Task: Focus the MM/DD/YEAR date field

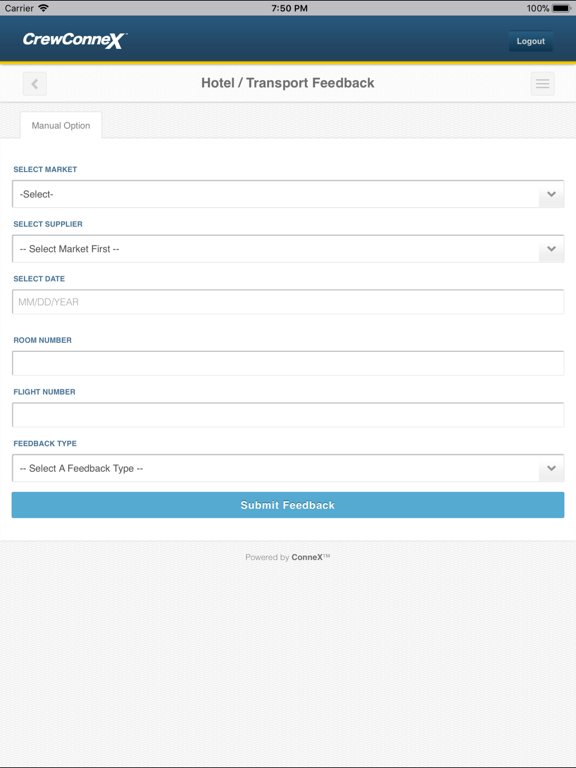Action: [x=288, y=302]
